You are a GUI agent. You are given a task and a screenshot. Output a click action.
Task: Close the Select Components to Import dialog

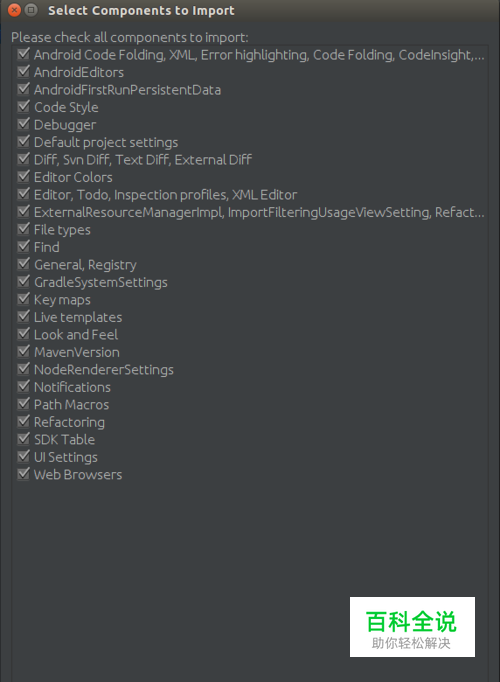click(14, 10)
